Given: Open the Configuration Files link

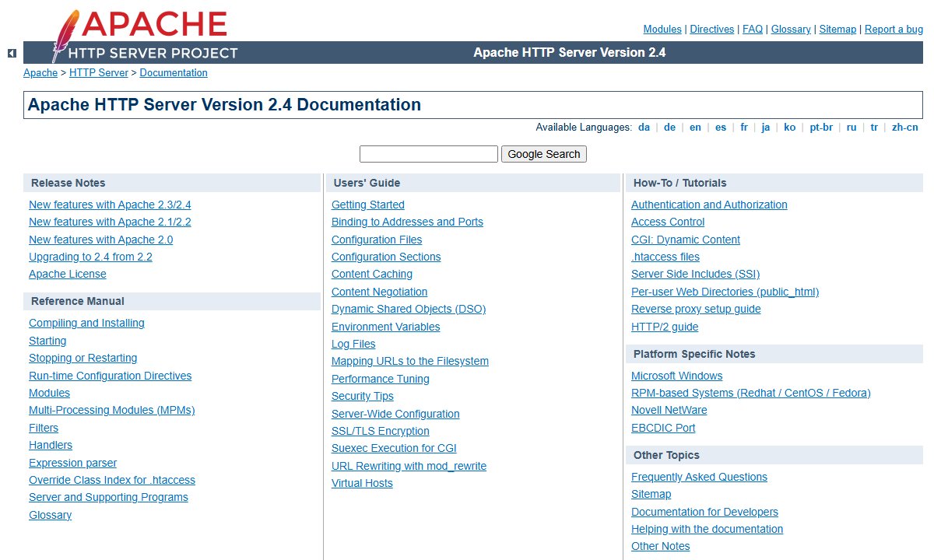Looking at the screenshot, I should [x=377, y=240].
